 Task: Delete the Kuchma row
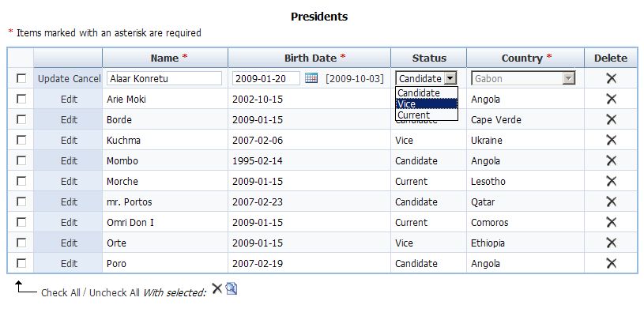[611, 140]
